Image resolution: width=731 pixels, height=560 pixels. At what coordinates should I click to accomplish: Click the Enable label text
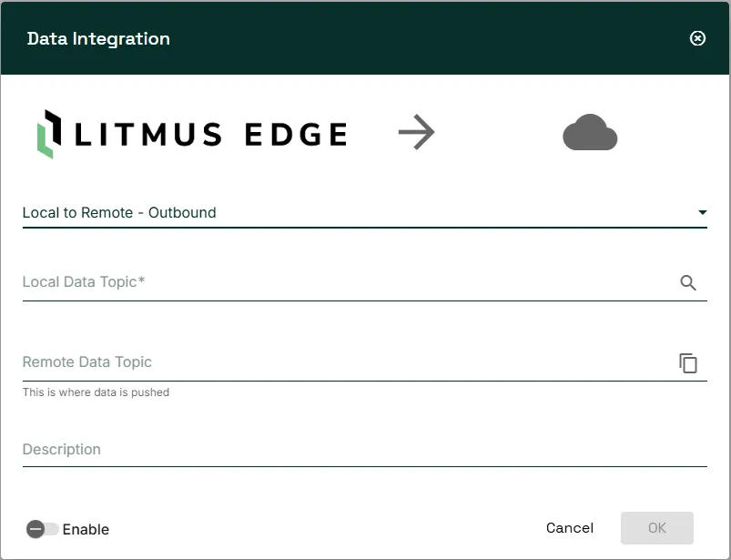click(86, 529)
